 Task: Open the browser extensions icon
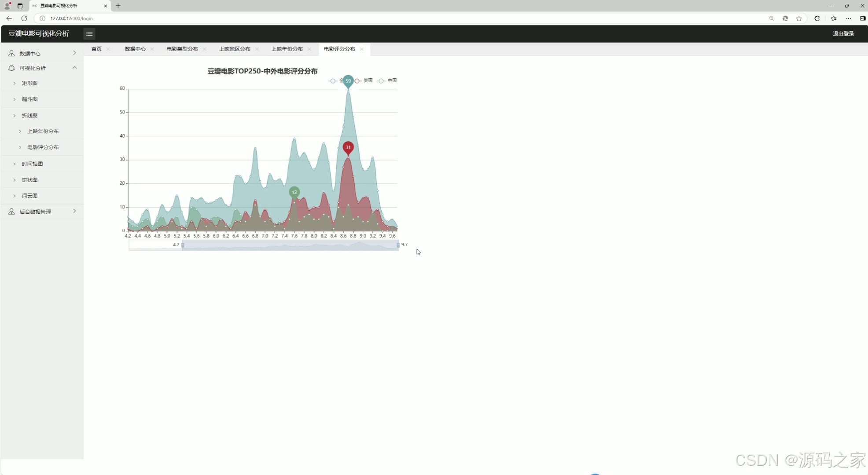(x=817, y=18)
